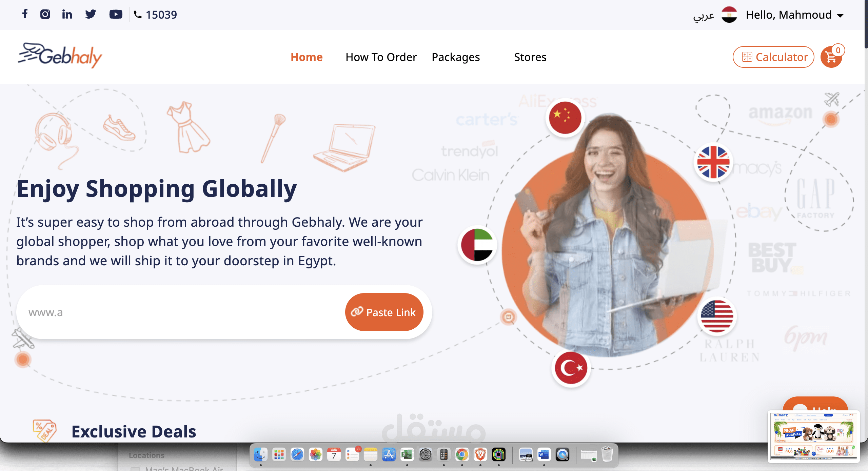Select the USA flag circle

click(x=717, y=316)
